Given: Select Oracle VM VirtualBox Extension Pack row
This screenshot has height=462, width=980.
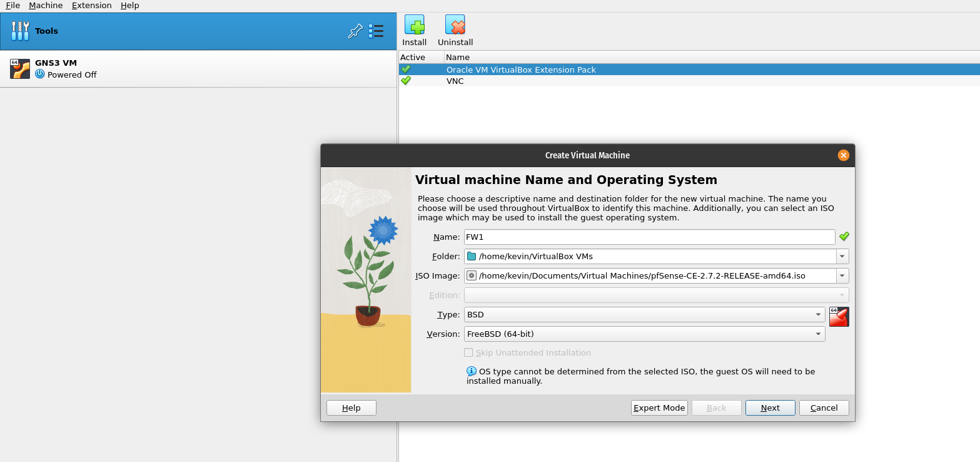Looking at the screenshot, I should 689,69.
